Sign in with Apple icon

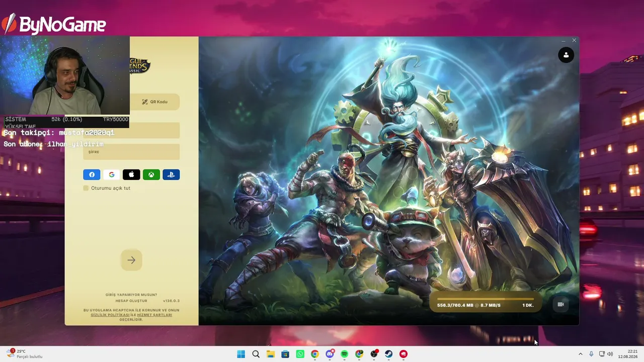coord(131,174)
